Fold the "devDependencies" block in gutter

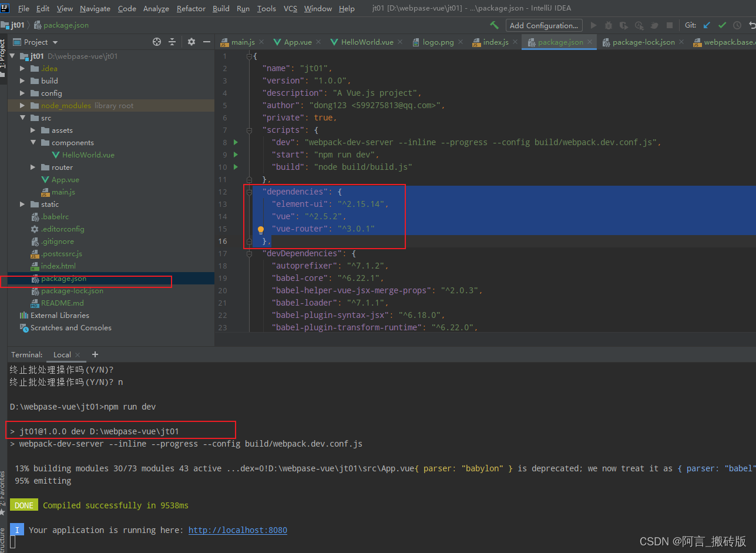pyautogui.click(x=249, y=253)
